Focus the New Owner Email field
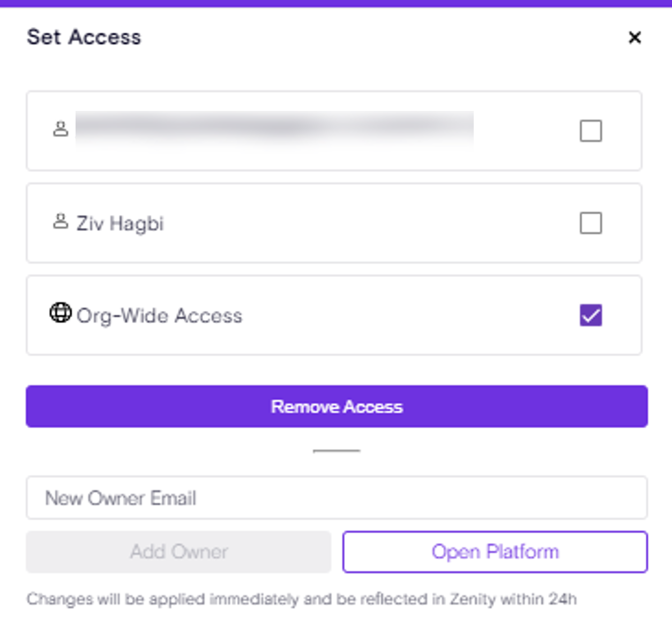672x634 pixels. (337, 498)
